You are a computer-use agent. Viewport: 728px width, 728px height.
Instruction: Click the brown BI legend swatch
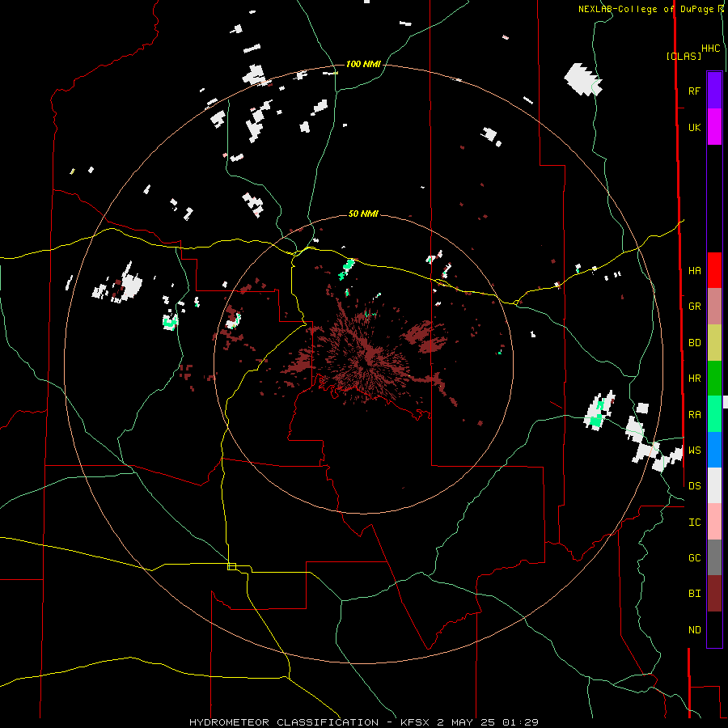[x=714, y=594]
